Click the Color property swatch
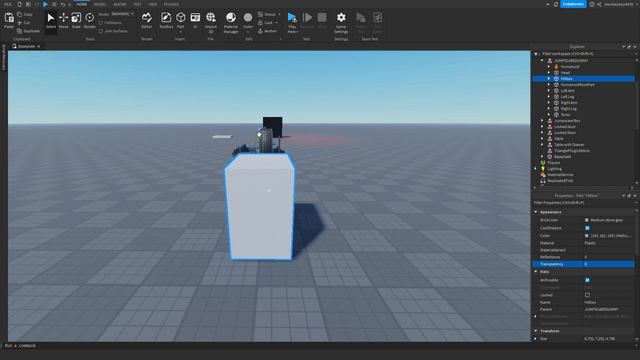Image resolution: width=640 pixels, height=360 pixels. (587, 236)
